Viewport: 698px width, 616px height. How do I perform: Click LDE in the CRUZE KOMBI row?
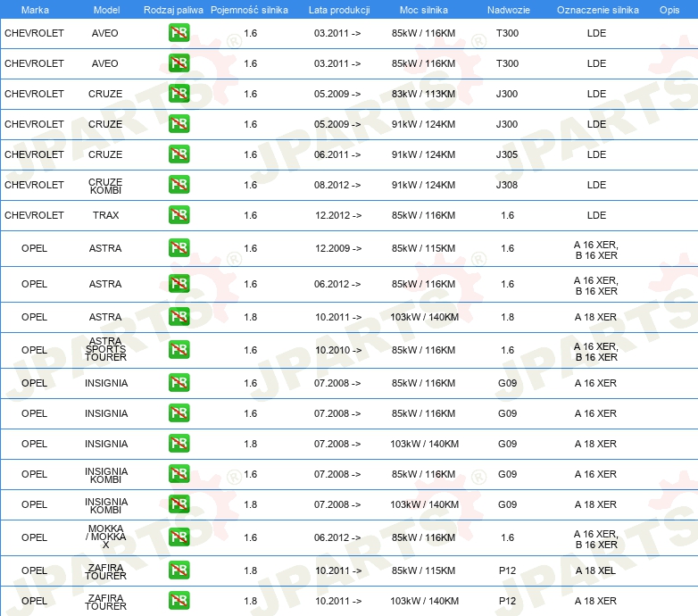click(596, 185)
